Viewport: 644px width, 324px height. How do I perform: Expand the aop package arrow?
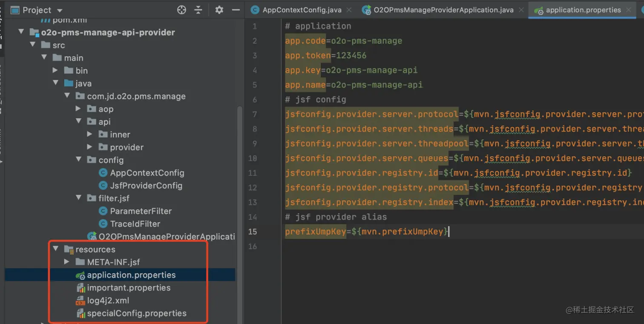(78, 109)
